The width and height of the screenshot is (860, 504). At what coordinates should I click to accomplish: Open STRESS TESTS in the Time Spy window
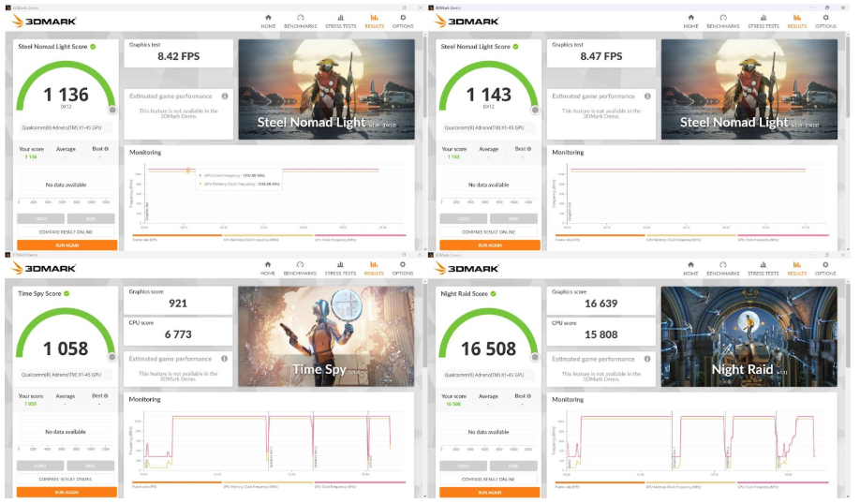pyautogui.click(x=340, y=268)
